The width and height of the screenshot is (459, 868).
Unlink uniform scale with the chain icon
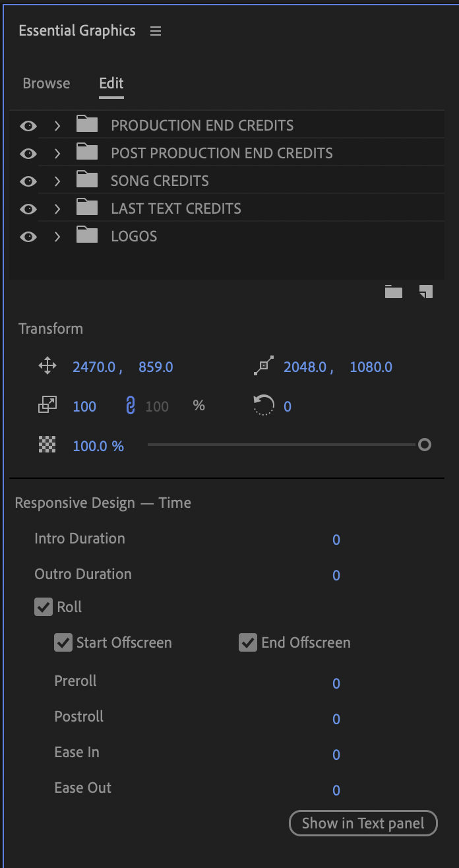click(129, 406)
